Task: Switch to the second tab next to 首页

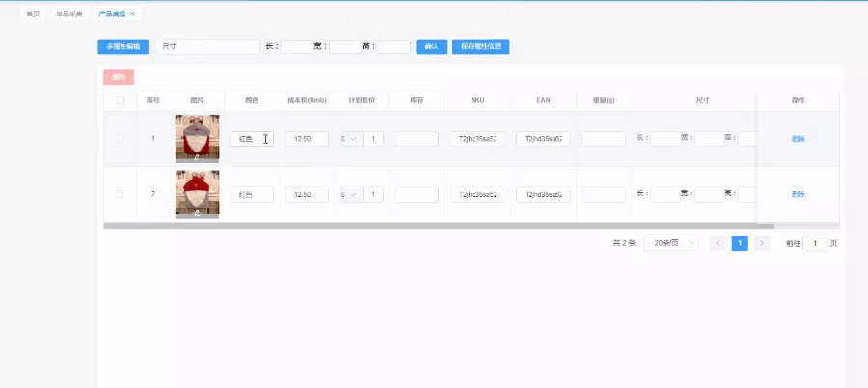Action: pos(68,14)
